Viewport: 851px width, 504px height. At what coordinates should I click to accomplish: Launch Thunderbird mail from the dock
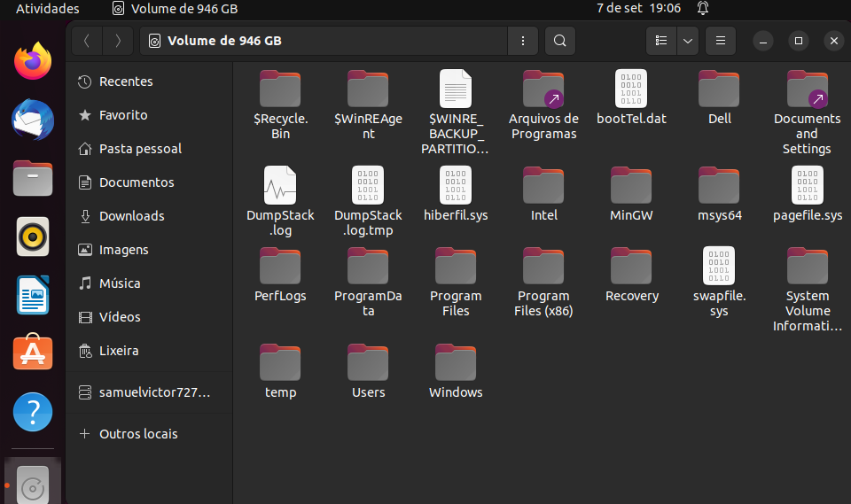click(x=33, y=120)
